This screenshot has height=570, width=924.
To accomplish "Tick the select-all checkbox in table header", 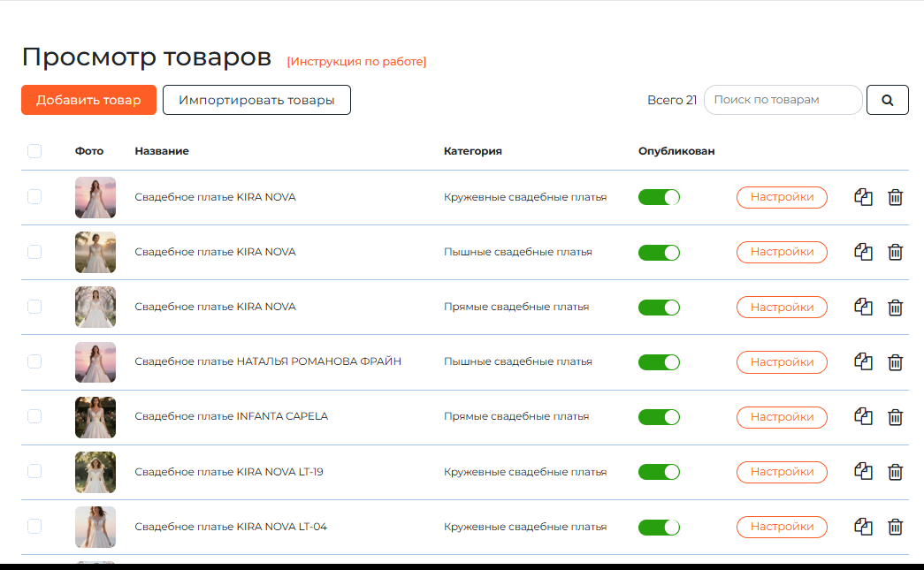I will coord(34,151).
